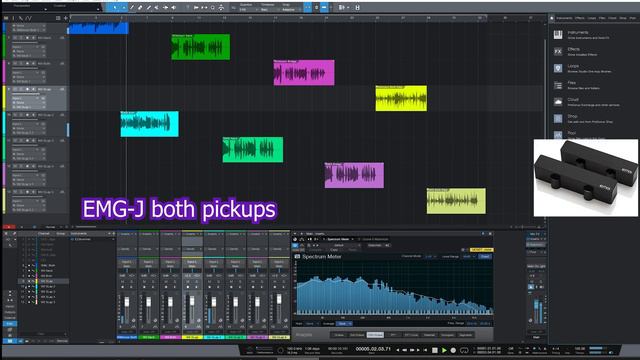640x360 pixels.
Task: Record-arm the cyan track
Action: click(x=28, y=115)
